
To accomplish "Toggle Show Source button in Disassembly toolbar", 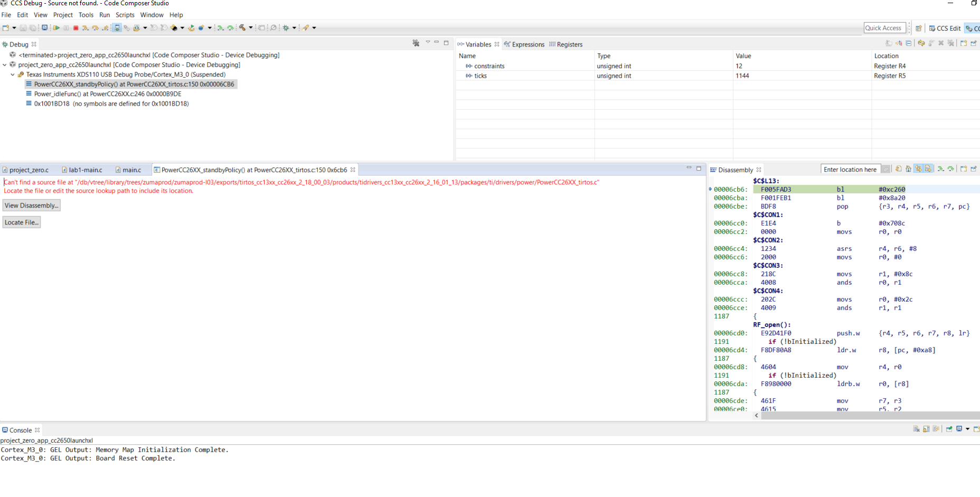I will click(928, 169).
